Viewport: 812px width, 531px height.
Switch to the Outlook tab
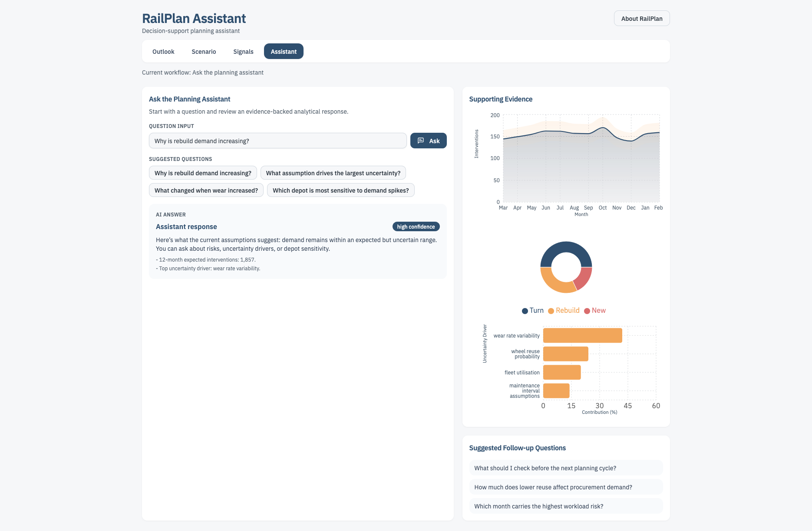coord(163,51)
